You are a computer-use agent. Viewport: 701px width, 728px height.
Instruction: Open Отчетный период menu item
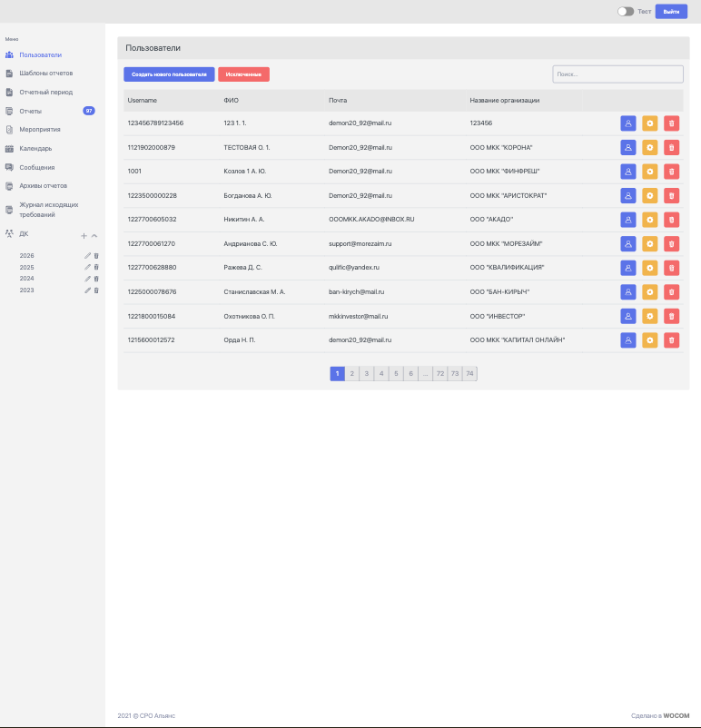[46, 93]
